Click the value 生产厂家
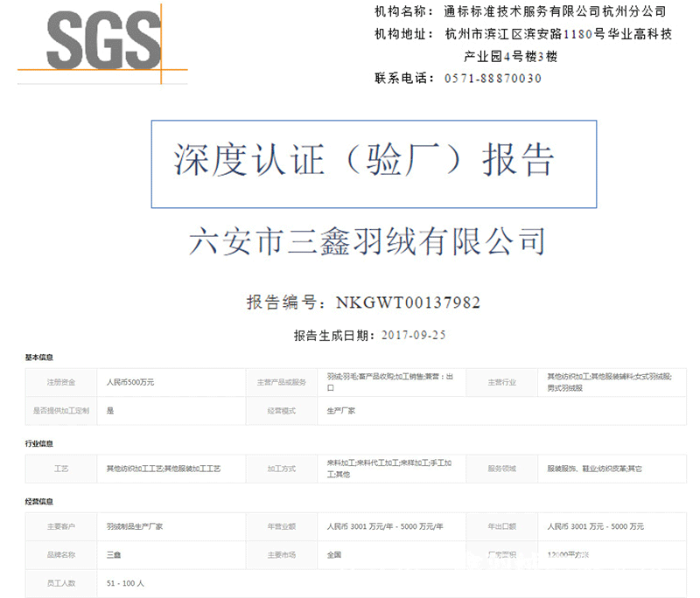Screen dimensions: 700x598 coord(341,411)
